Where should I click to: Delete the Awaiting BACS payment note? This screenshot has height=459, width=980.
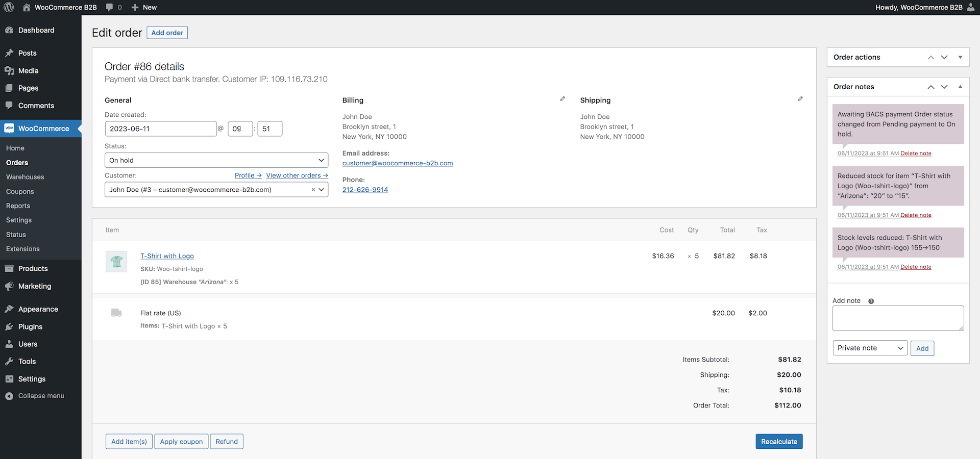coord(916,154)
